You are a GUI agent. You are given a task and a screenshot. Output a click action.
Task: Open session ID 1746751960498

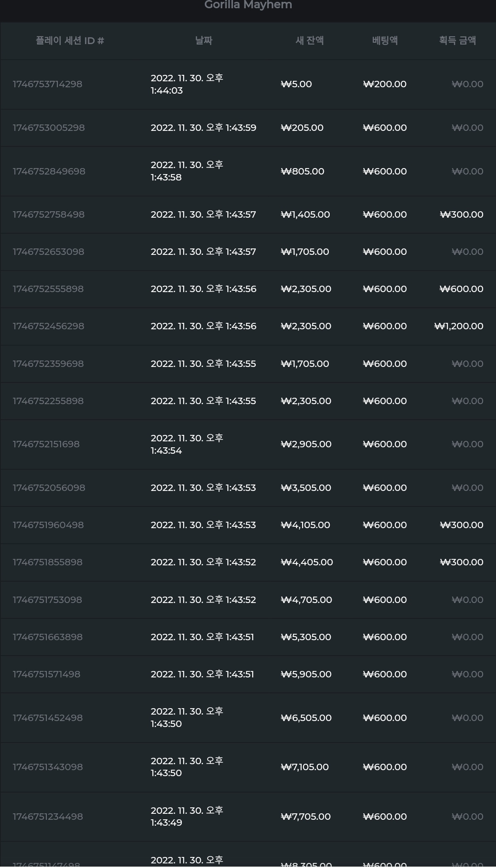click(x=48, y=525)
